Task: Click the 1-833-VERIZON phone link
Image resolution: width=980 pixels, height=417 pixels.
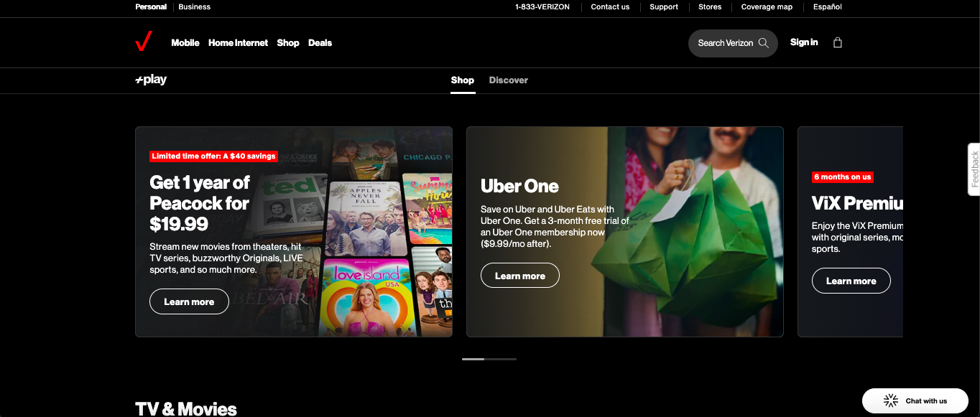Action: (x=542, y=6)
